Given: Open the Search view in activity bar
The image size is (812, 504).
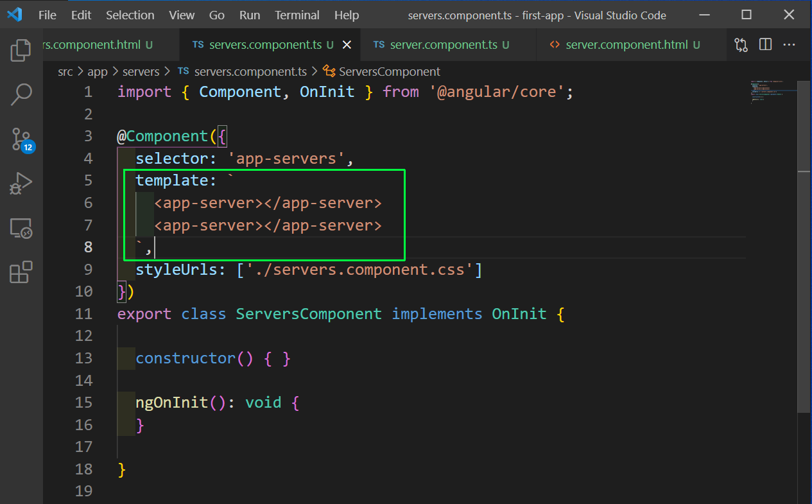Looking at the screenshot, I should click(21, 94).
